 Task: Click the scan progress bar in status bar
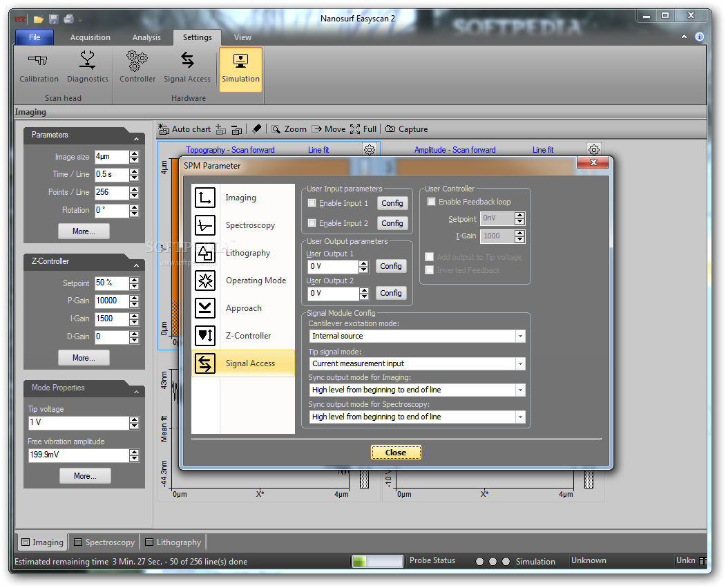(377, 561)
